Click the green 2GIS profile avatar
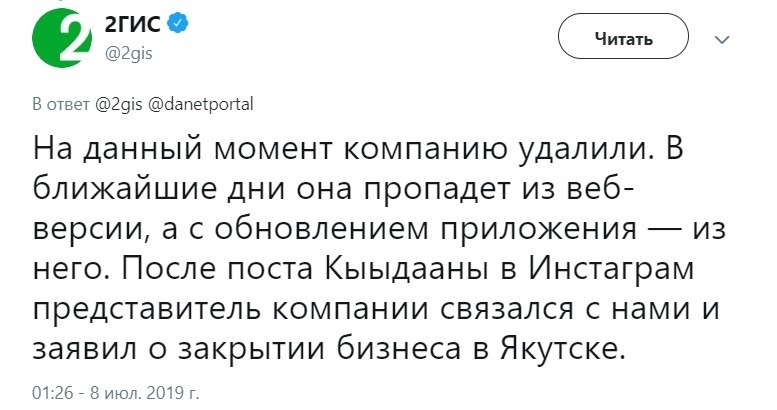 (x=60, y=40)
